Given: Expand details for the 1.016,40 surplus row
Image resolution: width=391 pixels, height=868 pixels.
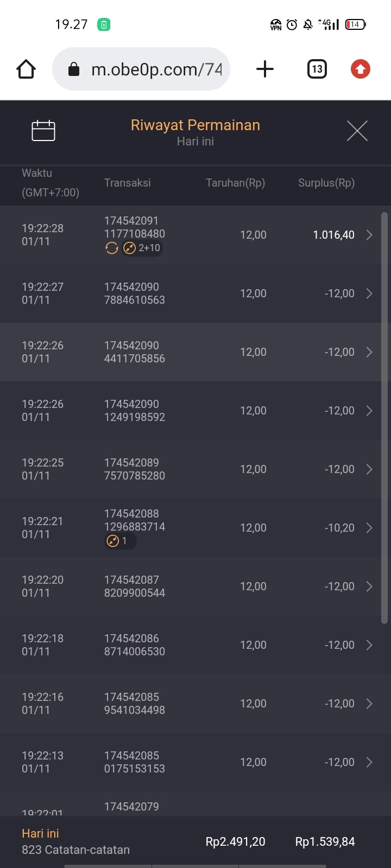Looking at the screenshot, I should (x=369, y=235).
